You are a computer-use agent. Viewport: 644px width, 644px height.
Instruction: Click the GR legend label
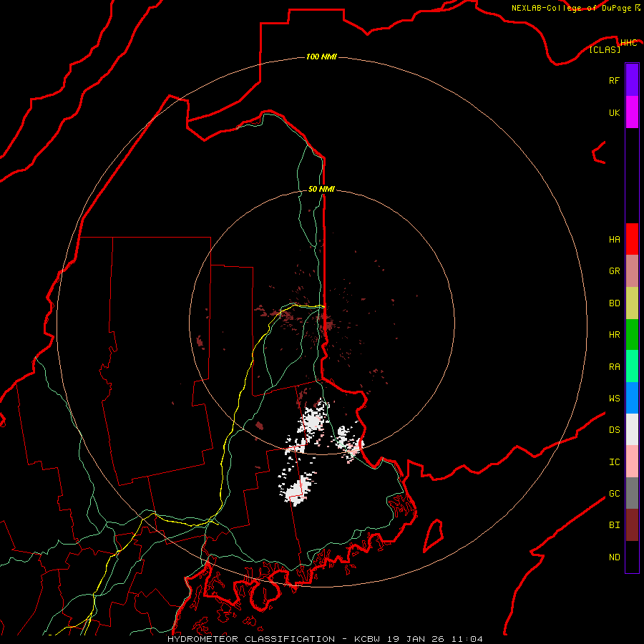[x=614, y=271]
